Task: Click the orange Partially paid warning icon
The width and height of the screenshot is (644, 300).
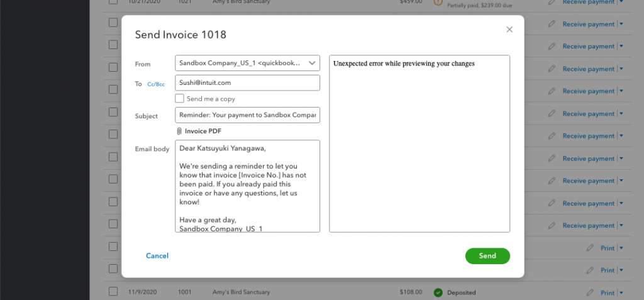Action: click(x=438, y=2)
